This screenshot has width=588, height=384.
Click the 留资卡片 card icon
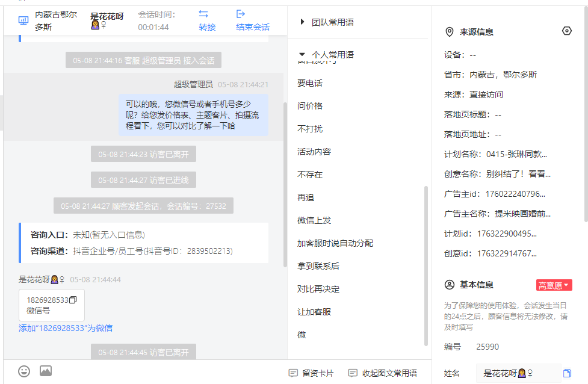click(x=293, y=373)
